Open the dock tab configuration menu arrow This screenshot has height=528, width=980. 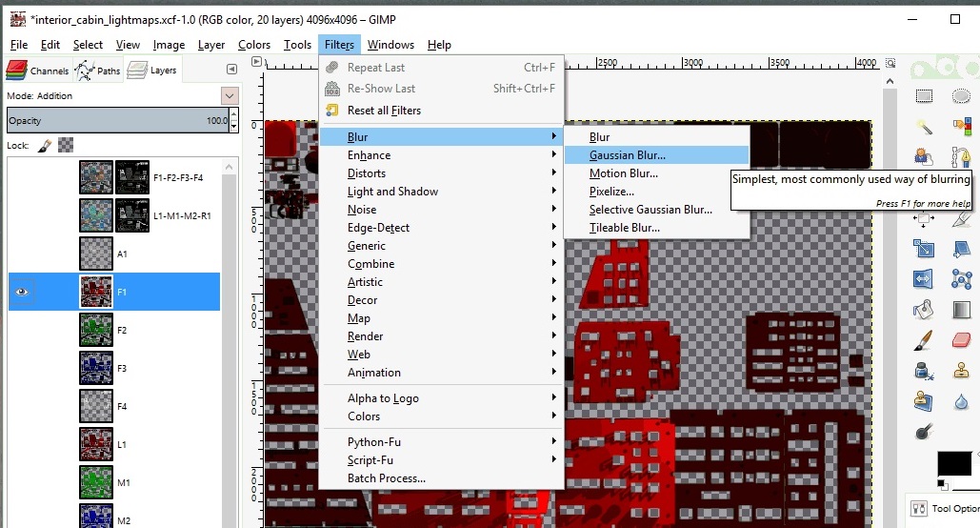click(x=231, y=70)
